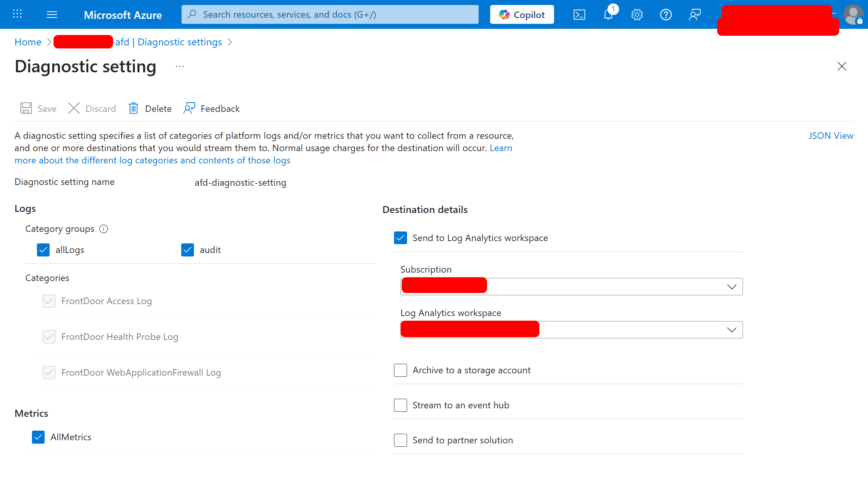The height and width of the screenshot is (481, 868).
Task: Open the Azure portal menu grid
Action: (x=17, y=14)
